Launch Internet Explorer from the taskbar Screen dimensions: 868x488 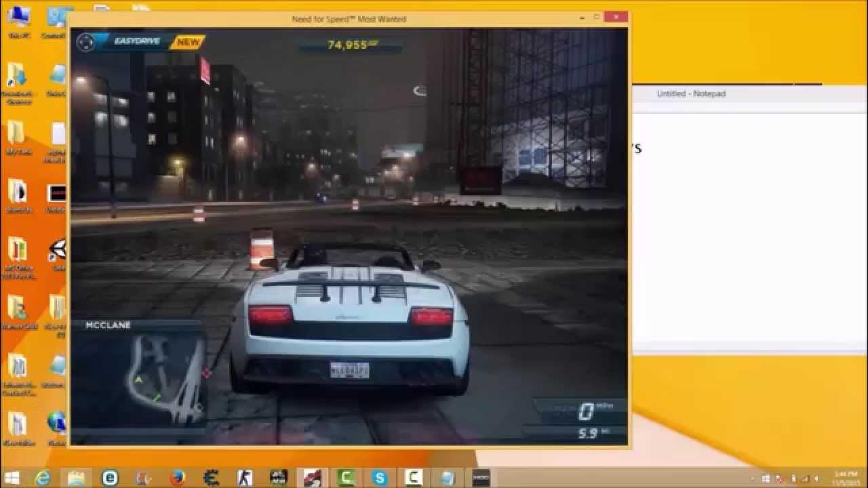click(x=43, y=478)
